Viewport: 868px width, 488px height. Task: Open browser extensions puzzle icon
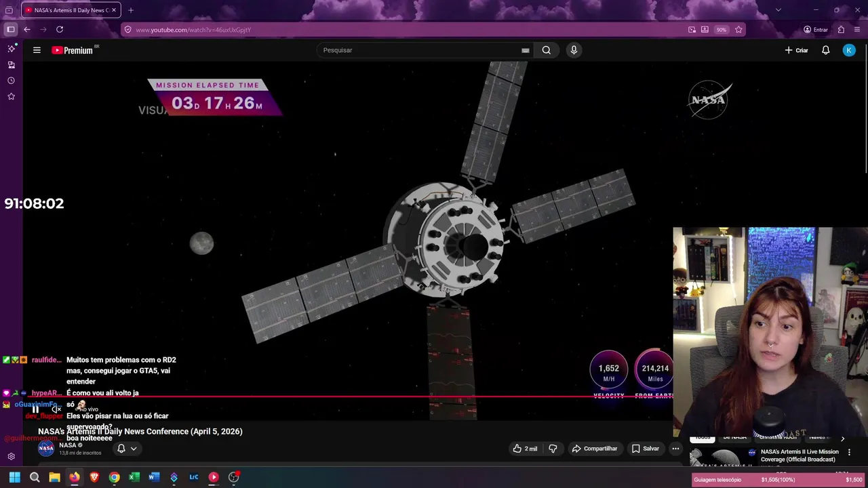[841, 30]
